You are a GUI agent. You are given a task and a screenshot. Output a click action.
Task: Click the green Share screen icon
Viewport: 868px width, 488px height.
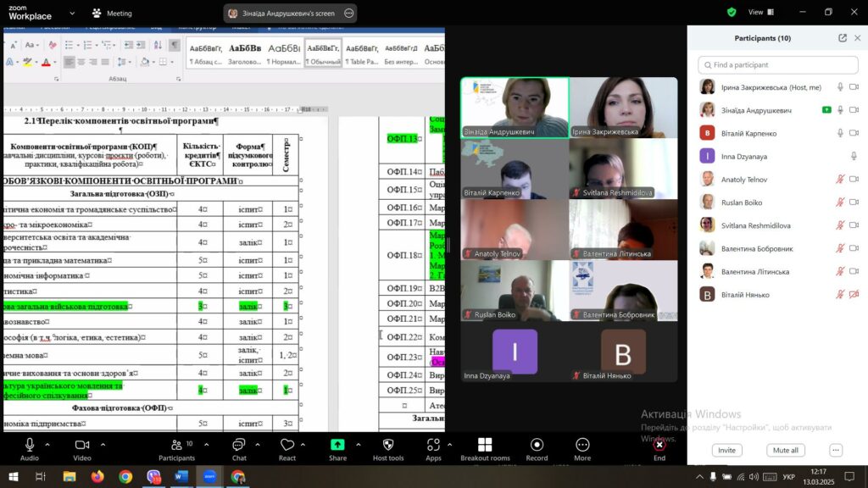(337, 445)
